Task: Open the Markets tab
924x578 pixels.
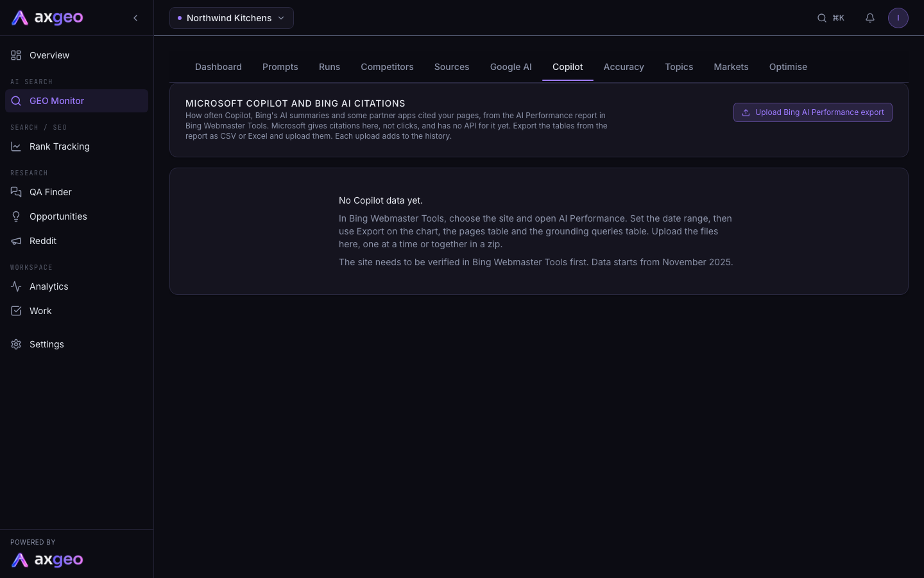Action: point(731,67)
